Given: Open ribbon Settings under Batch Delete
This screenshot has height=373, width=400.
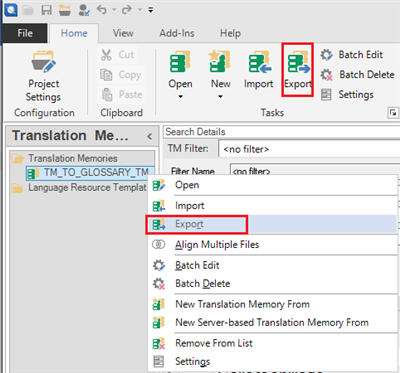Looking at the screenshot, I should point(347,95).
